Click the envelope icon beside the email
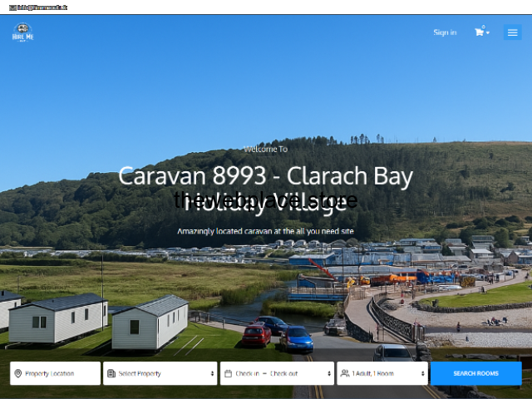 [12, 7]
